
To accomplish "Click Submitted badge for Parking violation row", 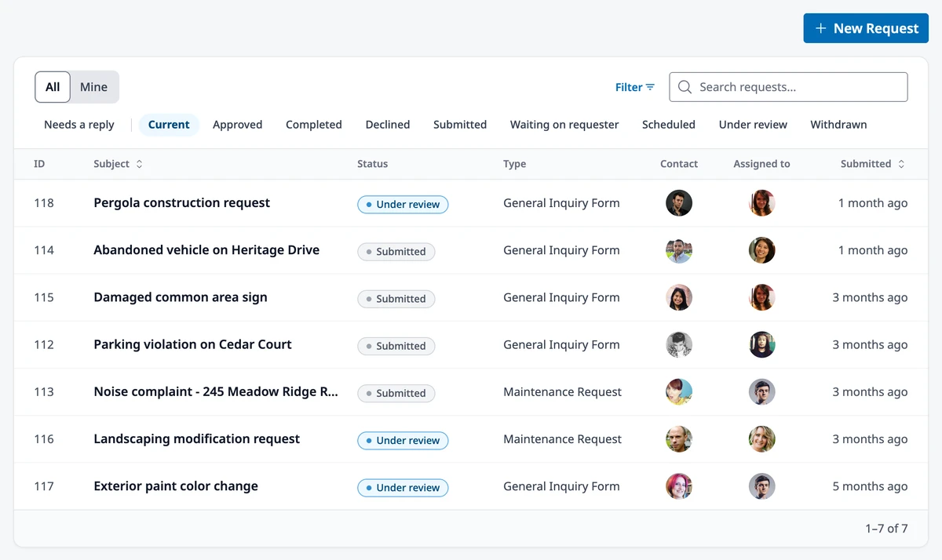I will click(396, 346).
